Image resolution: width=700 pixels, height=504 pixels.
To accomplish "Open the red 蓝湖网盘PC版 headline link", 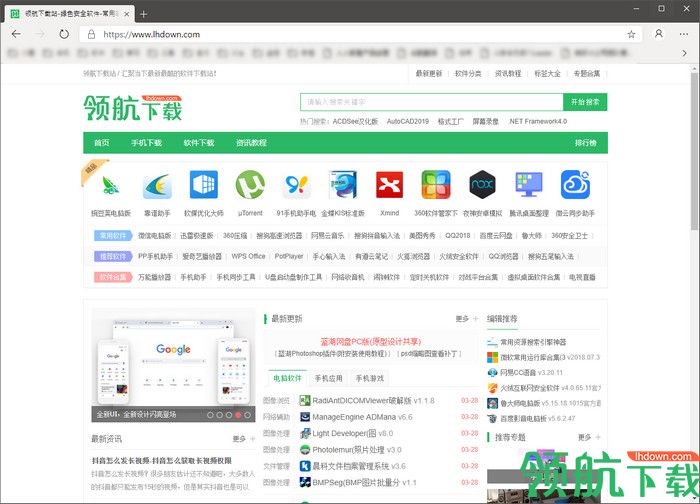I will pyautogui.click(x=371, y=342).
